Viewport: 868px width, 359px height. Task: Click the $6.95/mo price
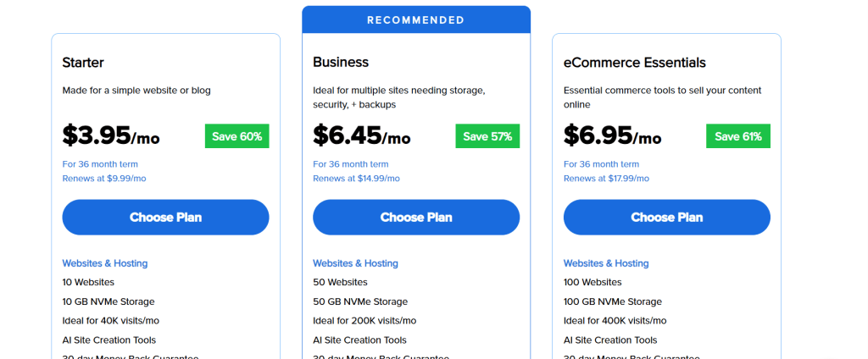(x=612, y=135)
